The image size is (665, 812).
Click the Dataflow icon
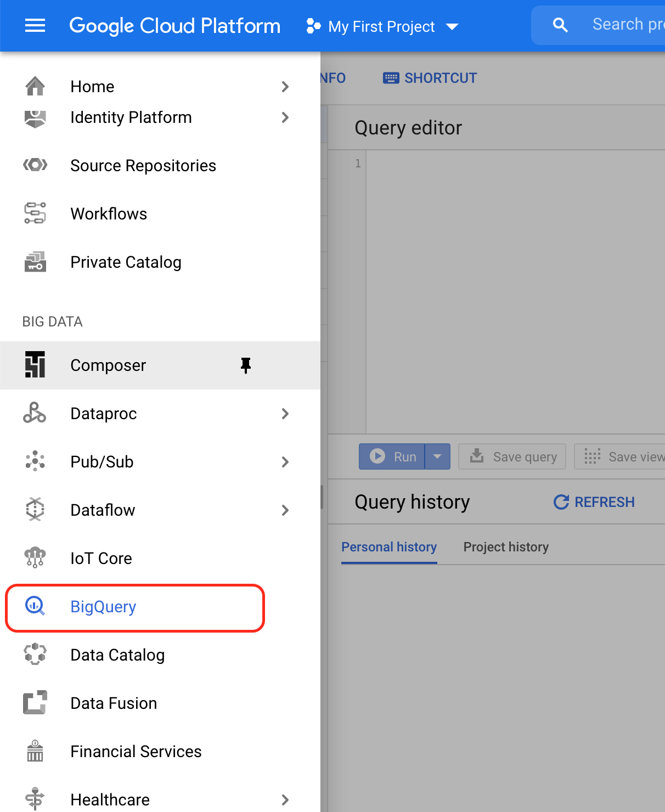point(35,510)
